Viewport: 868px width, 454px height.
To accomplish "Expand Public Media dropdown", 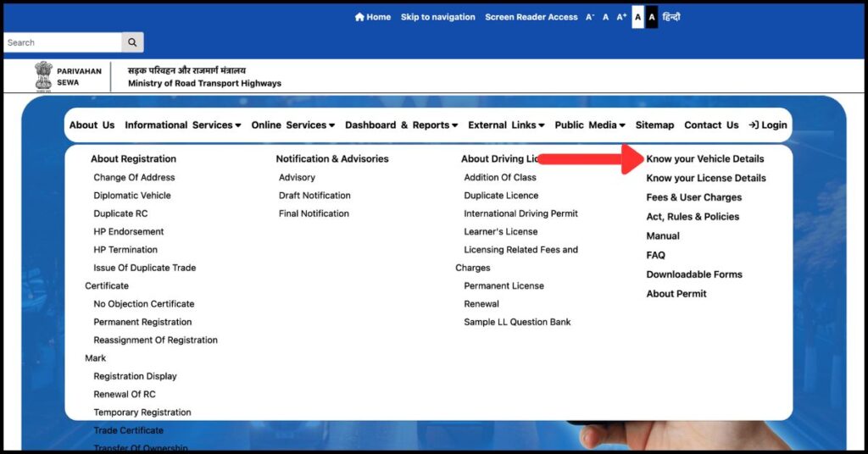I will (590, 125).
